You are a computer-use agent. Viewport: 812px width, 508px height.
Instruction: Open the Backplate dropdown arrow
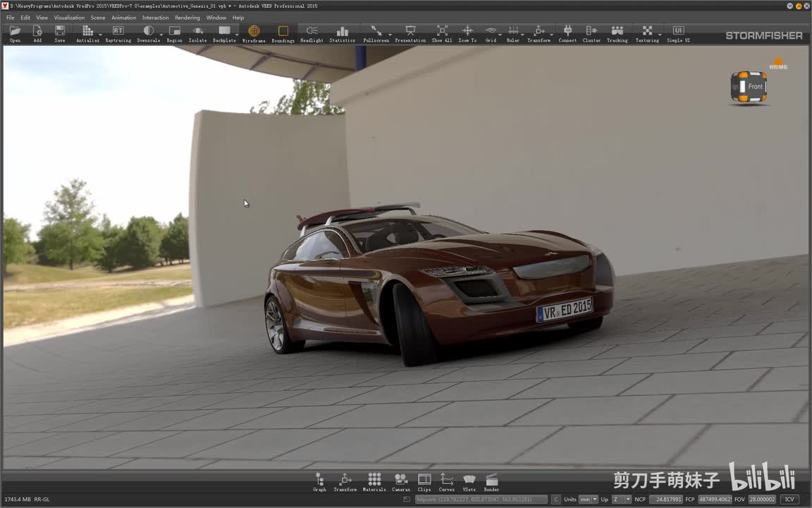pos(237,35)
